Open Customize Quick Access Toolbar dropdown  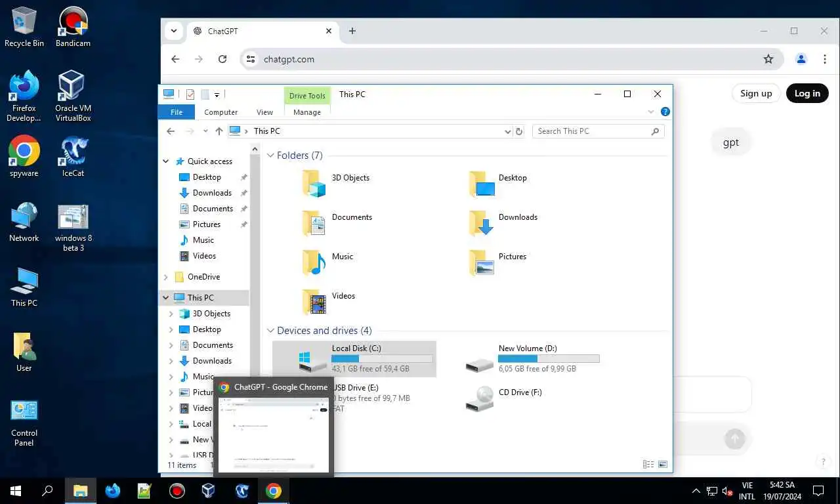tap(217, 94)
